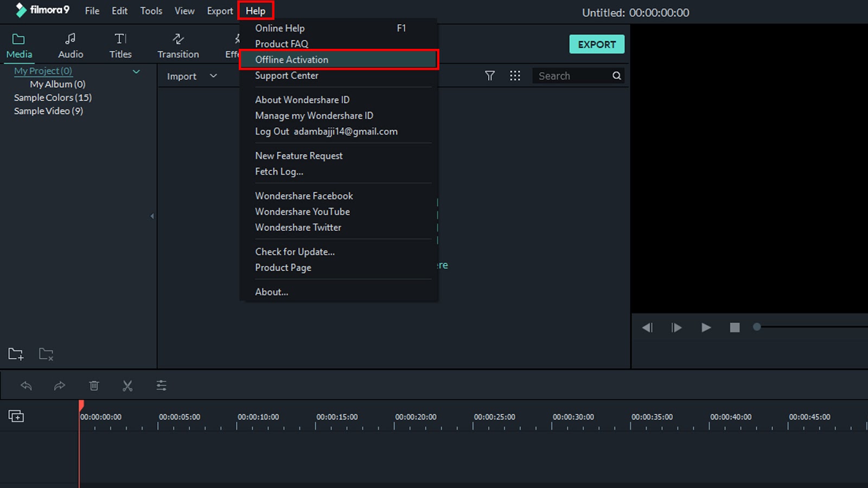
Task: Click the red playhead marker on the timeline
Action: point(81,405)
